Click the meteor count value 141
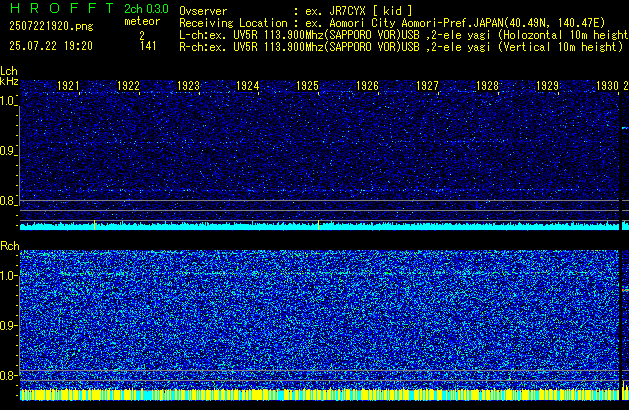The height and width of the screenshot is (410, 629). click(148, 46)
